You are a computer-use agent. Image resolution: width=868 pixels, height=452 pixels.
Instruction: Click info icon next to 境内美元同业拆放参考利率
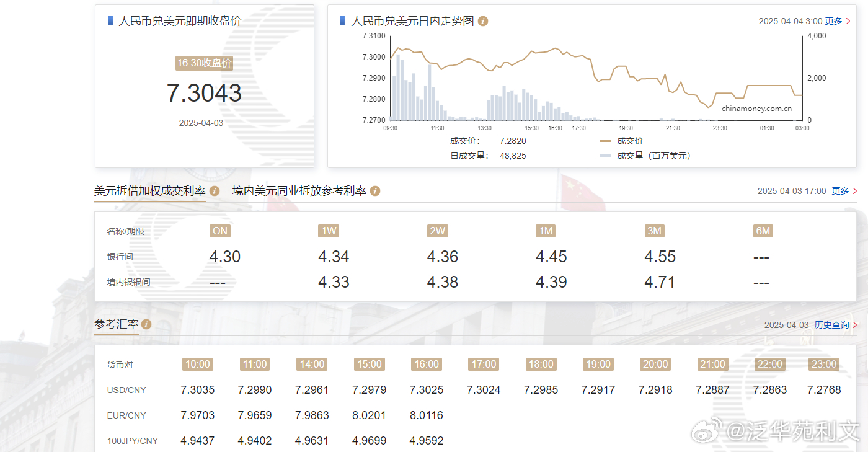coord(375,191)
